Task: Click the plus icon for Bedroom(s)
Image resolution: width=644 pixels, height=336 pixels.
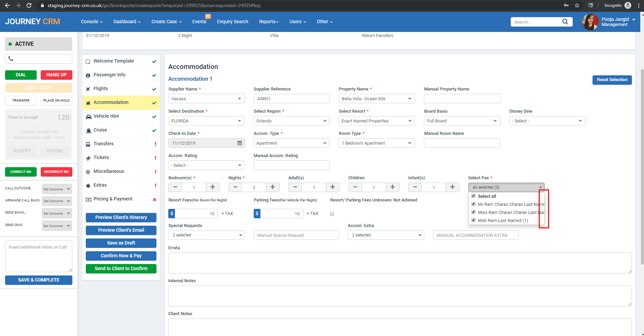Action: pyautogui.click(x=212, y=187)
